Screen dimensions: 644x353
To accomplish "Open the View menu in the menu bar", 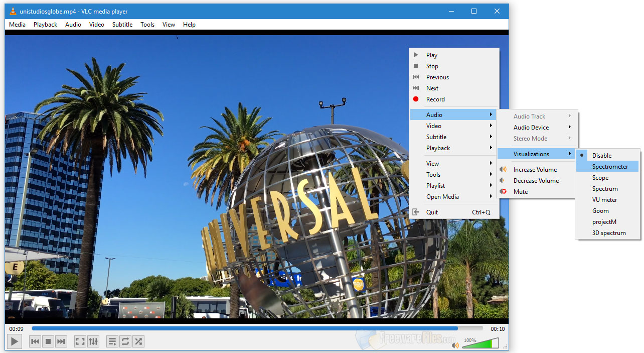I will [169, 25].
